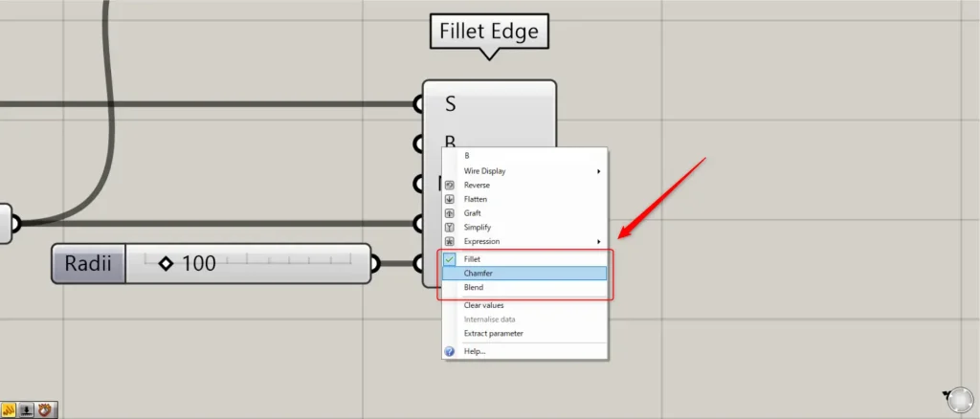Click the red-orange widget icon at the bottom-left
The height and width of the screenshot is (419, 980).
[x=44, y=410]
